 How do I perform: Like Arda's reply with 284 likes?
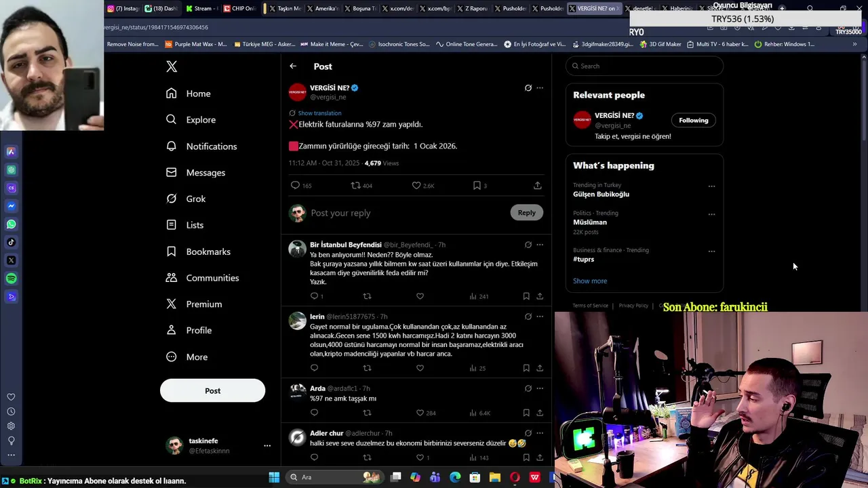[x=420, y=413]
